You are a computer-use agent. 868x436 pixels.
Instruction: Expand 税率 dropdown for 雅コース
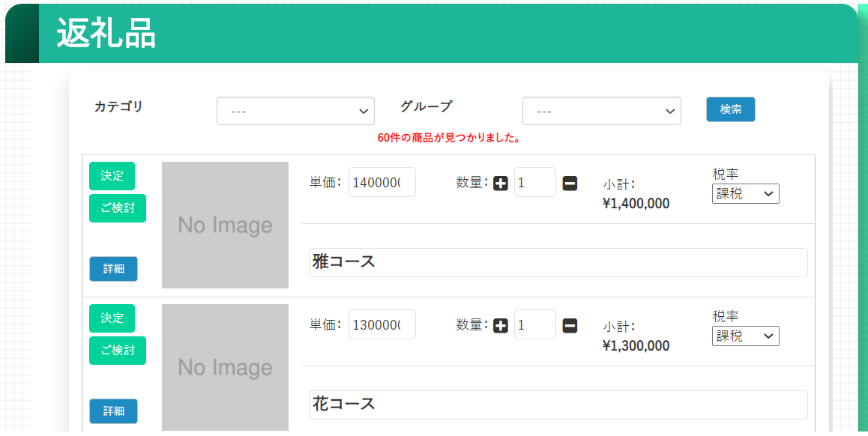coord(745,194)
